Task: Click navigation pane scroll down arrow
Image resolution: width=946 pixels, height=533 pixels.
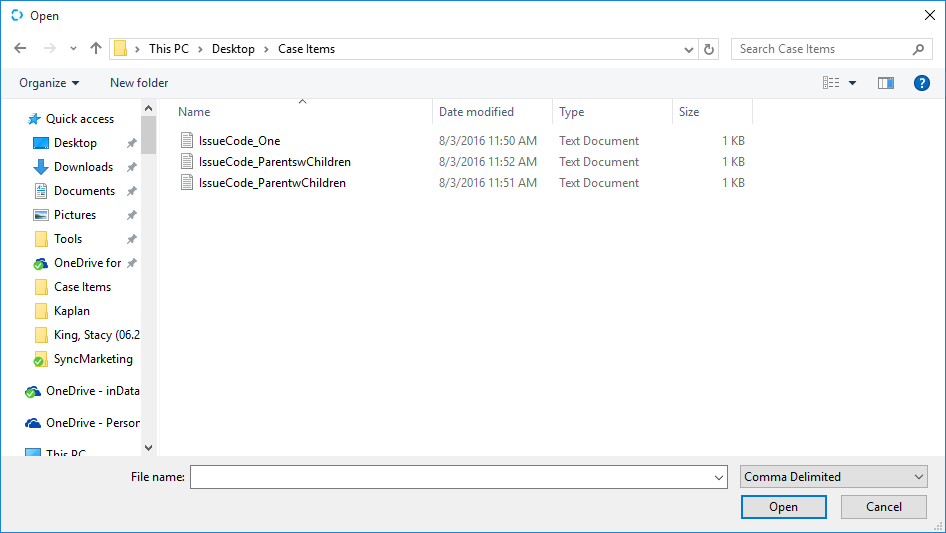Action: [x=148, y=447]
